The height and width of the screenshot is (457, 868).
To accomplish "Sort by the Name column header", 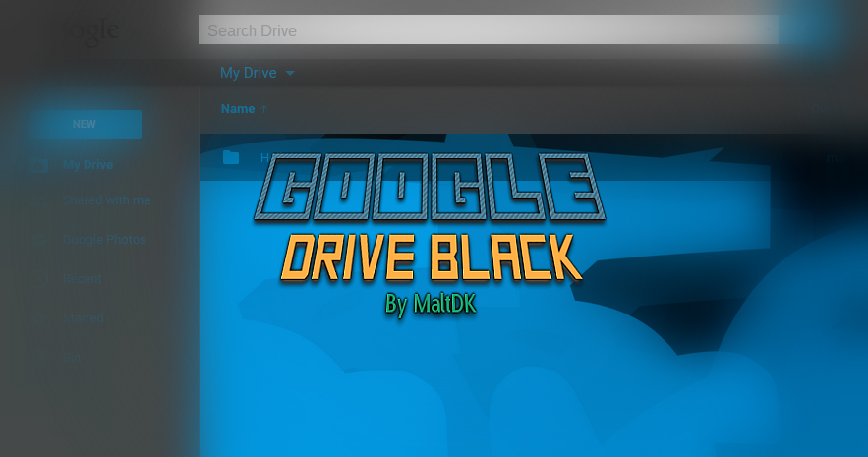I will point(238,109).
